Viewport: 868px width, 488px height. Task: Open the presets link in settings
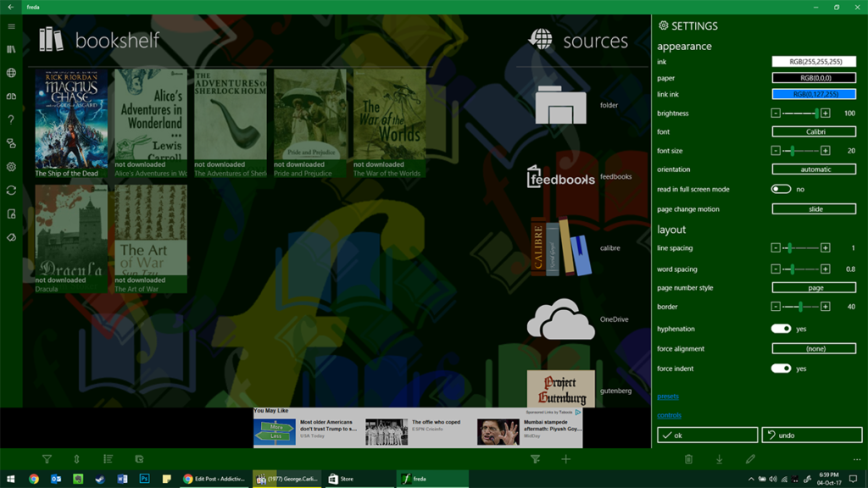click(x=669, y=396)
